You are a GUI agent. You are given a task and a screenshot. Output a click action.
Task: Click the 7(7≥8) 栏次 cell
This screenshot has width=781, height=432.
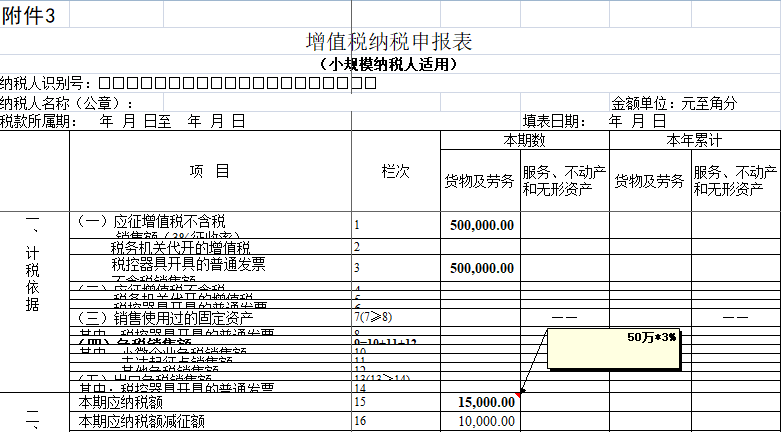[x=395, y=317]
